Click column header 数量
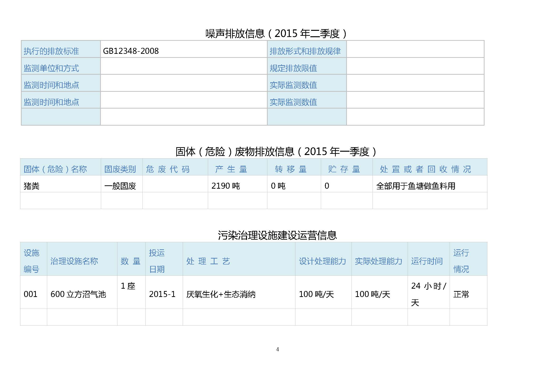Viewport: 555px width, 392px height. (x=131, y=261)
